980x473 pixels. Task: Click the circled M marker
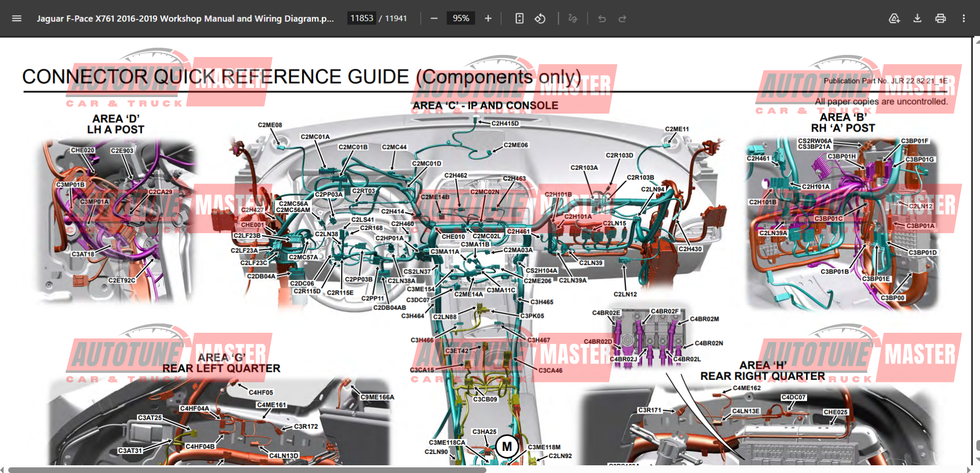[507, 446]
